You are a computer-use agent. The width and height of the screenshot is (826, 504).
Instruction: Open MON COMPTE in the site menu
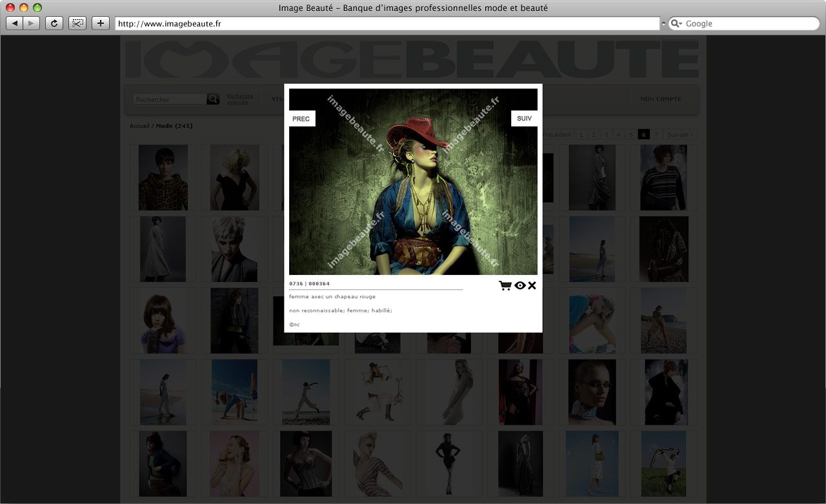pyautogui.click(x=660, y=99)
